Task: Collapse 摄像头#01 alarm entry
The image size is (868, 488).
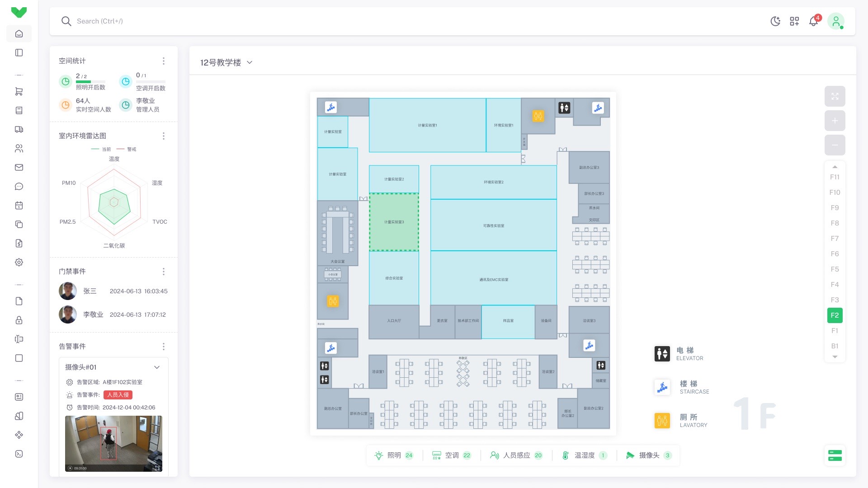Action: pyautogui.click(x=157, y=367)
